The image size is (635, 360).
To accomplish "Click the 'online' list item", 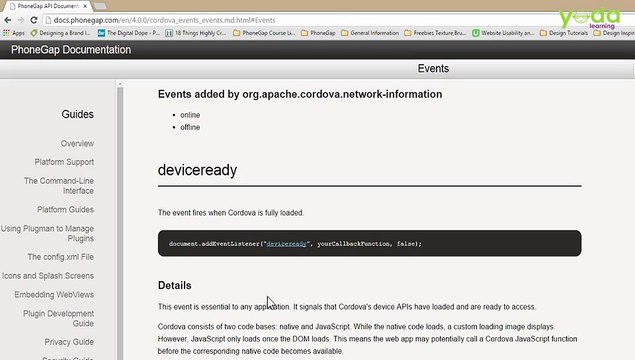I will [x=190, y=115].
